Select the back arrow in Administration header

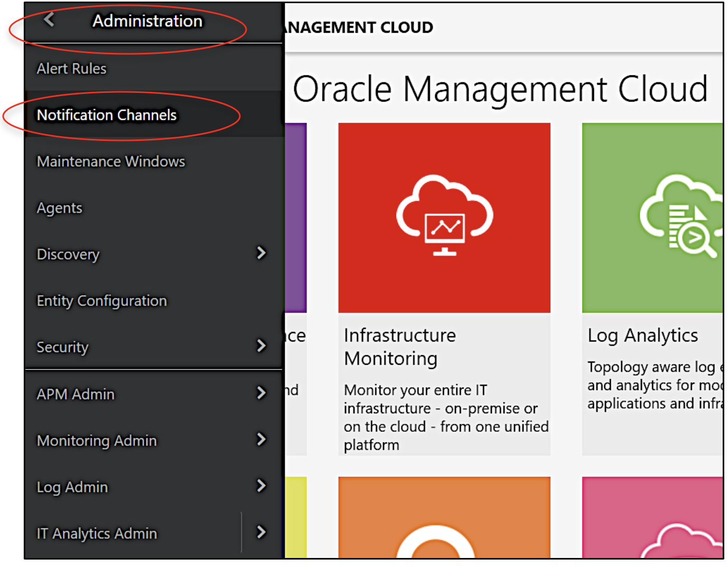click(x=48, y=19)
